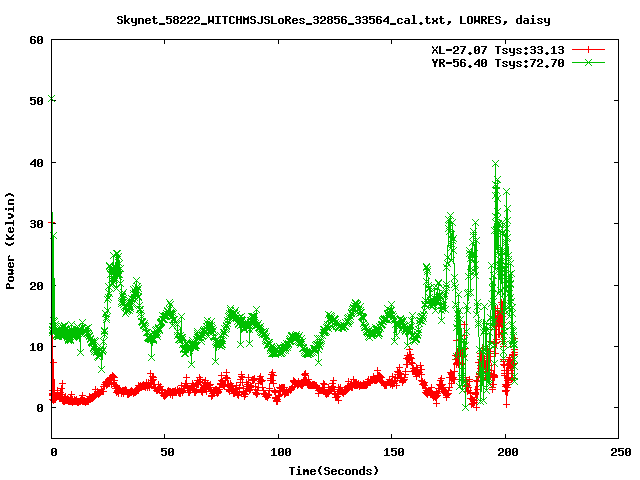Click the x-axis tick label 200

coord(507,452)
